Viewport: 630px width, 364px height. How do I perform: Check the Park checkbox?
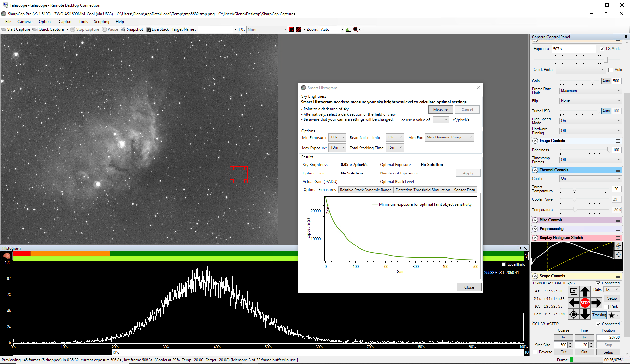click(x=606, y=307)
